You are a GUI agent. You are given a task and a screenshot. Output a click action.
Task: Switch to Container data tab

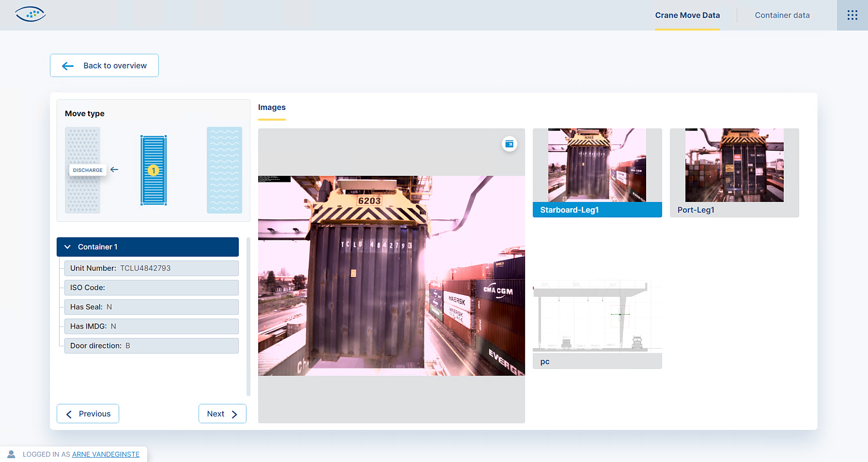tap(782, 15)
